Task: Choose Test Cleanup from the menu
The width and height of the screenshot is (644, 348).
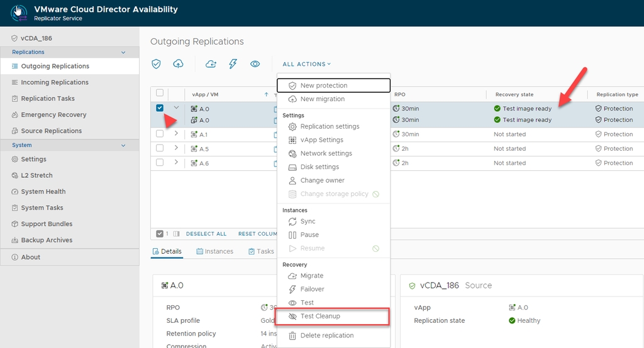Action: [x=320, y=316]
